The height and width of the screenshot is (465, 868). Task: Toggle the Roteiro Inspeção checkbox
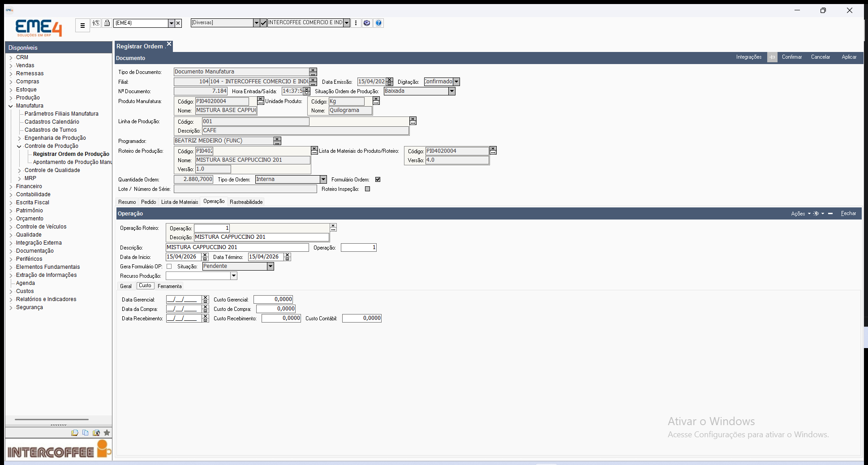click(x=367, y=189)
